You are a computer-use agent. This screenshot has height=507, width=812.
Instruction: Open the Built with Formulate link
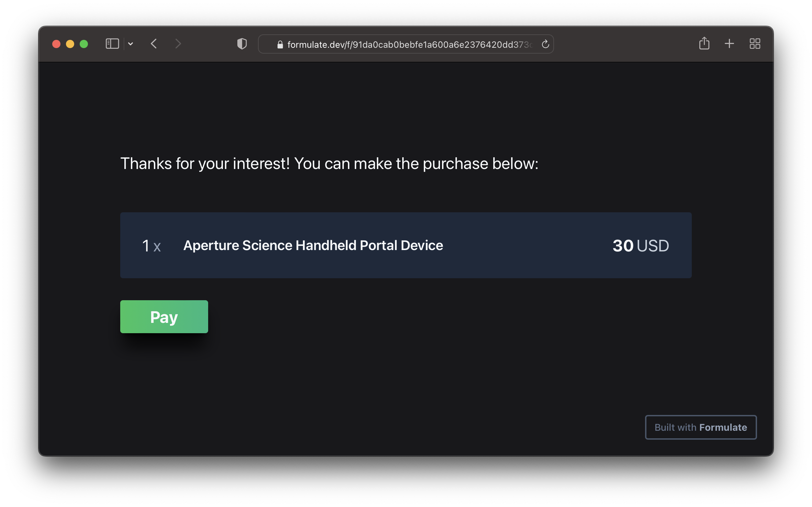pyautogui.click(x=701, y=427)
